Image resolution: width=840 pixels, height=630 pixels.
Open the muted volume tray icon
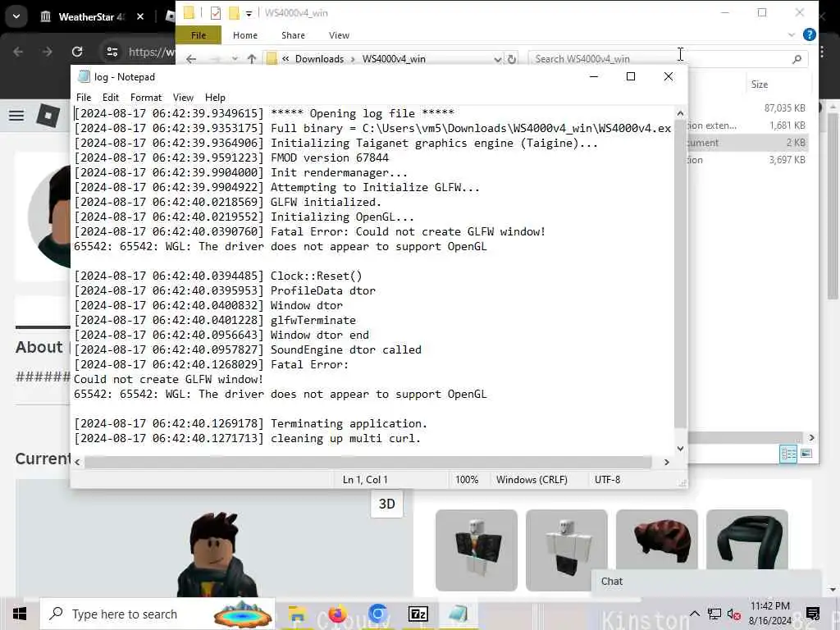click(x=733, y=614)
